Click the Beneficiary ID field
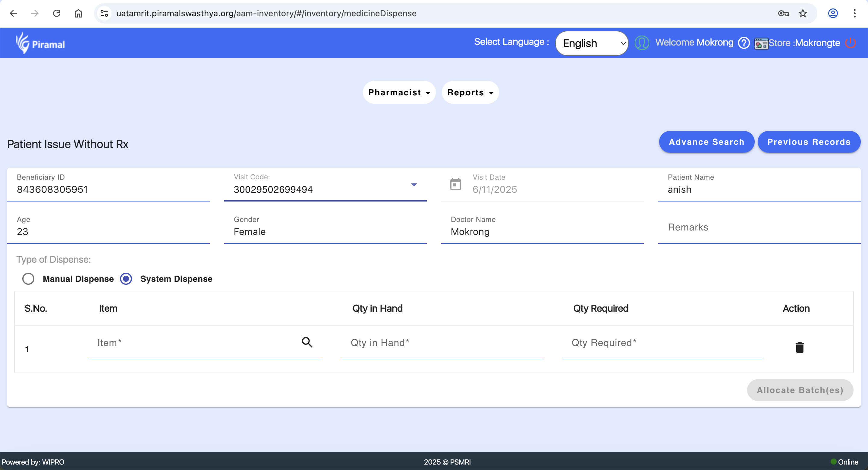This screenshot has width=868, height=470. 108,185
